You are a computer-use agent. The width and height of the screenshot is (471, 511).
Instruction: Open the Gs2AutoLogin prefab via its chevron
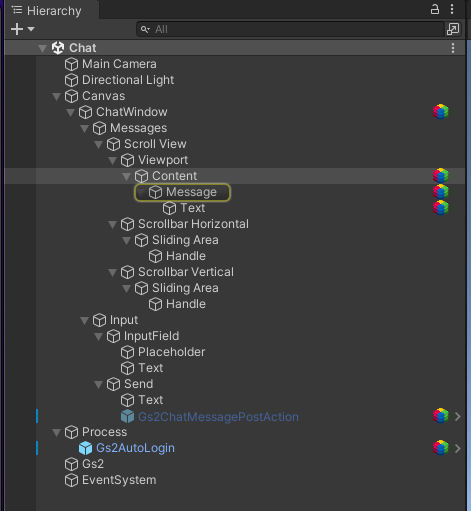tap(458, 448)
